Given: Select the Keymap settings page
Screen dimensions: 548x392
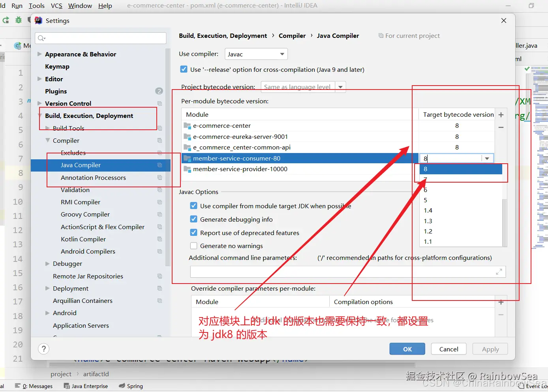Looking at the screenshot, I should (x=57, y=66).
